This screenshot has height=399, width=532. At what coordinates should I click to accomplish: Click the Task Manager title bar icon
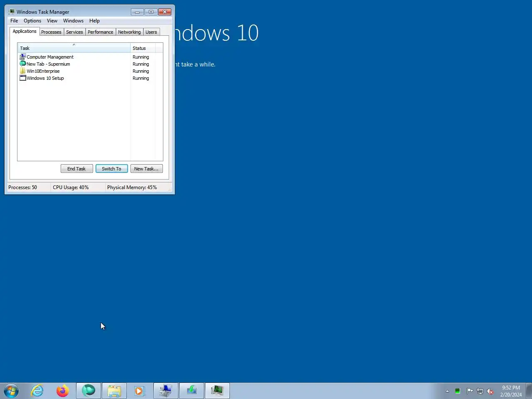tap(12, 12)
